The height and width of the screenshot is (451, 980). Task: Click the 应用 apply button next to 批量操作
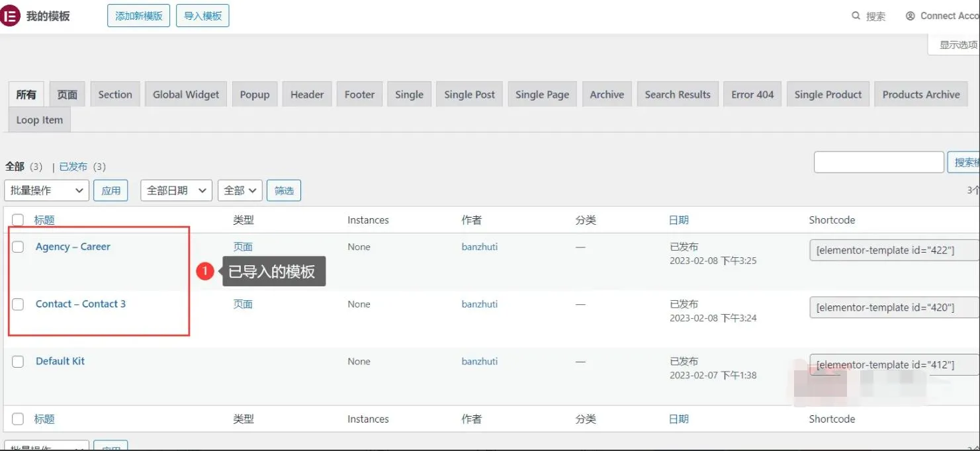click(x=111, y=190)
